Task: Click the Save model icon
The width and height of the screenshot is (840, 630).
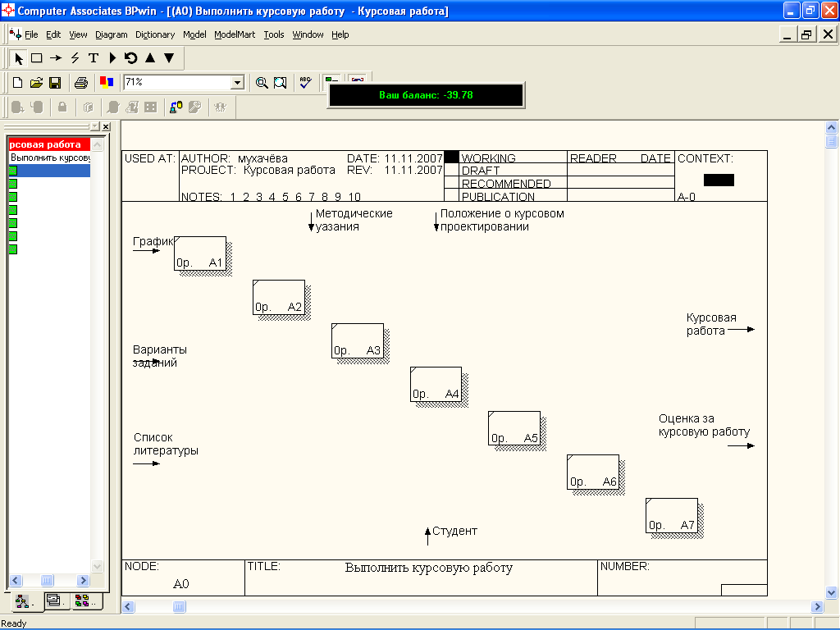Action: pos(55,83)
